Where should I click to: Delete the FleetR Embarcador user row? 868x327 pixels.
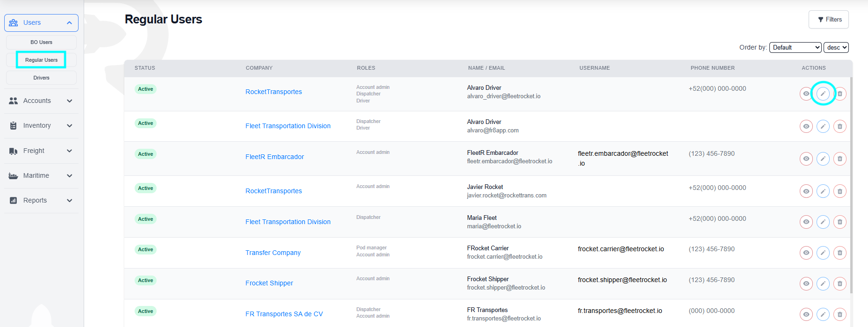tap(839, 159)
